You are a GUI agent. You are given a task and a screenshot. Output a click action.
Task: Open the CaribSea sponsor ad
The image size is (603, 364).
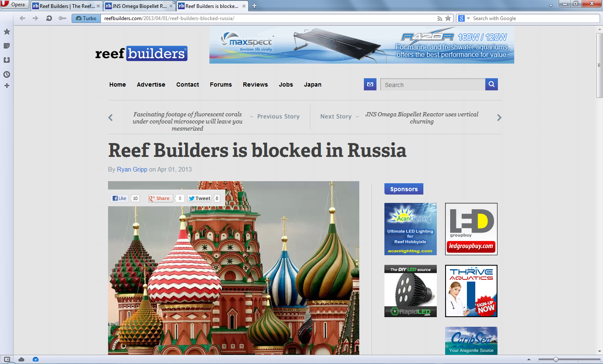pyautogui.click(x=471, y=341)
